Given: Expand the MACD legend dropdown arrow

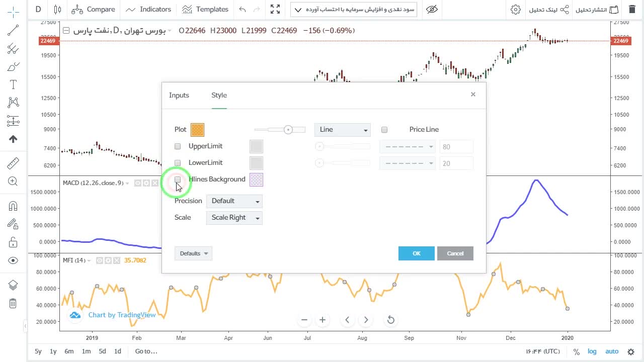Looking at the screenshot, I should (x=127, y=184).
